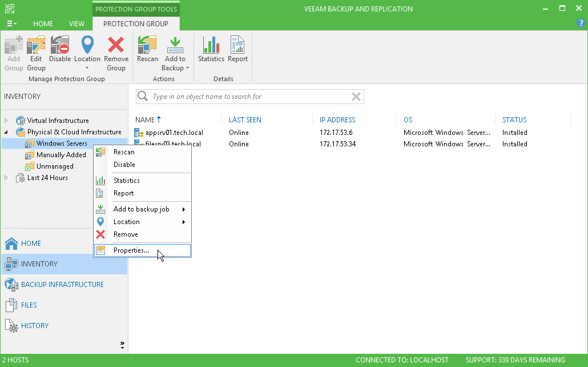Select the Windows Servers protection group
Image resolution: width=588 pixels, height=367 pixels.
pos(62,143)
